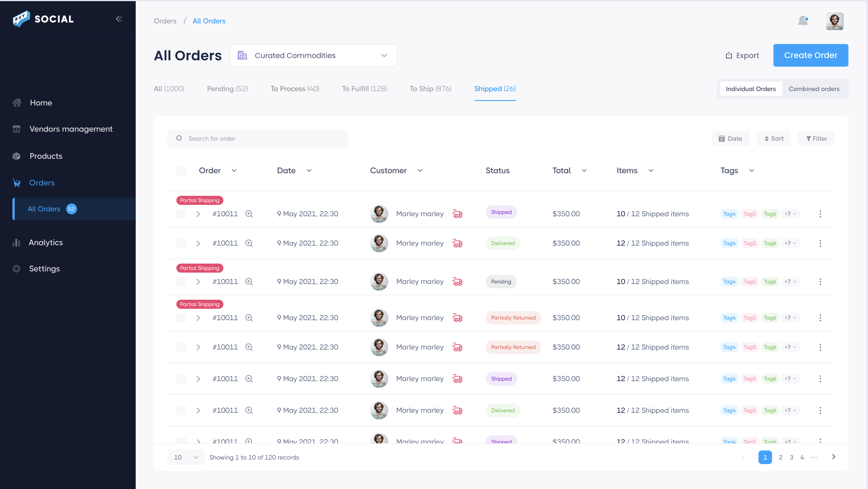Click the magnifier icon next to order #10011
This screenshot has height=489, width=868.
(x=249, y=214)
